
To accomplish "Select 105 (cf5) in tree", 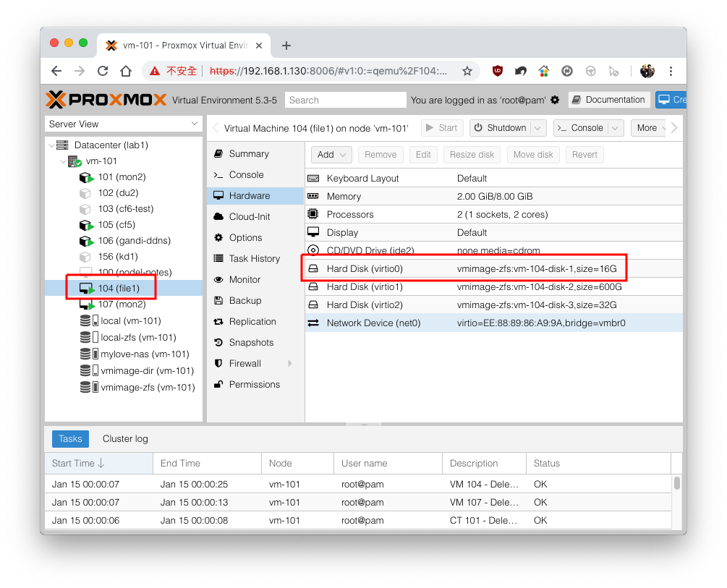I will [117, 225].
